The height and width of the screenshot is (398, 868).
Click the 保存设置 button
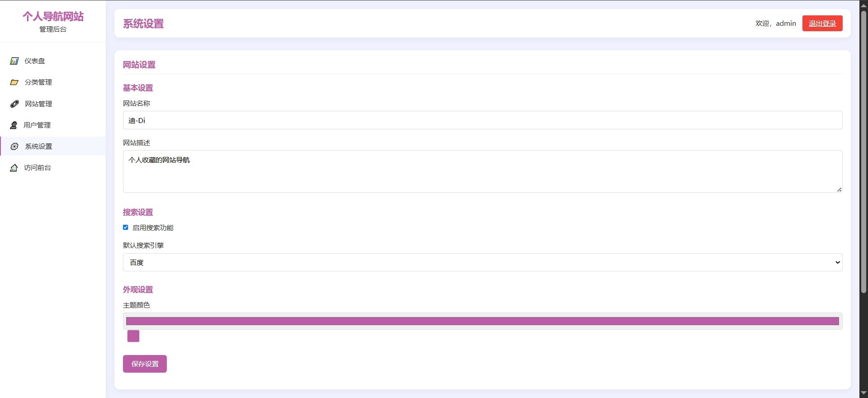145,364
